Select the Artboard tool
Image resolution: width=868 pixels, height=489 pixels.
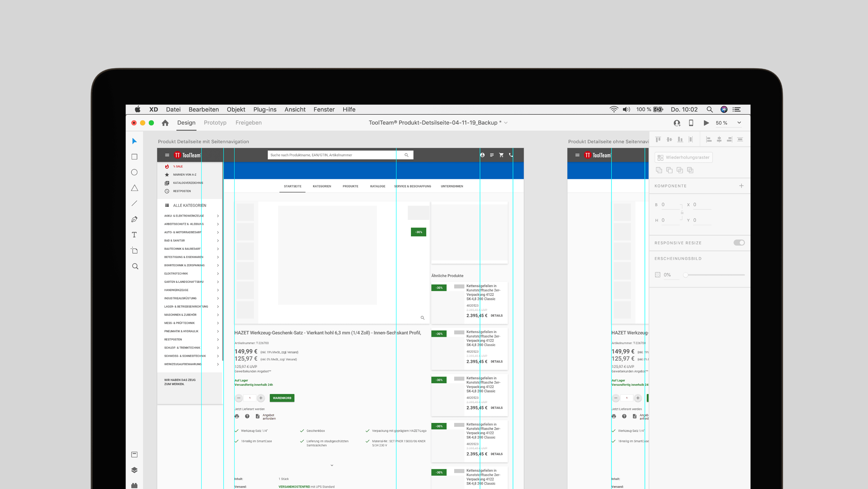point(134,250)
